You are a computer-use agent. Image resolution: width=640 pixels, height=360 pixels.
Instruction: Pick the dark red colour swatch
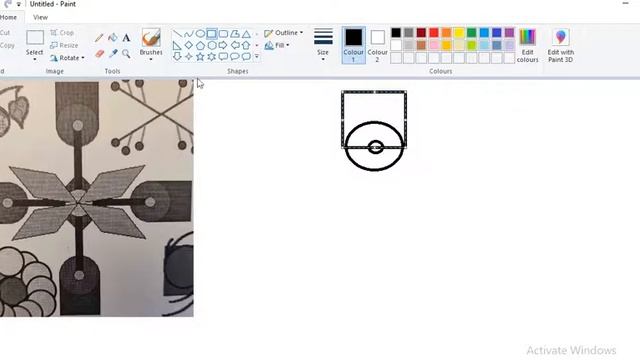[x=421, y=33]
